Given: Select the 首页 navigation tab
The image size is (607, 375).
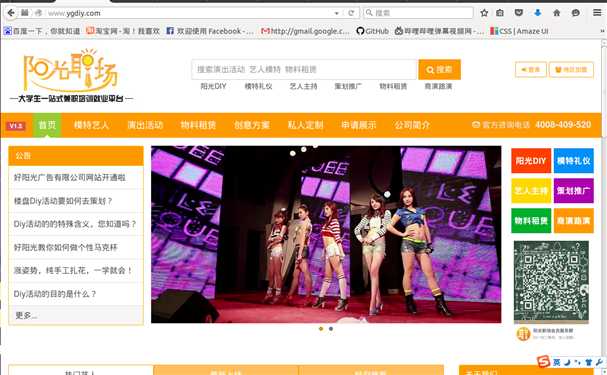Looking at the screenshot, I should click(47, 125).
